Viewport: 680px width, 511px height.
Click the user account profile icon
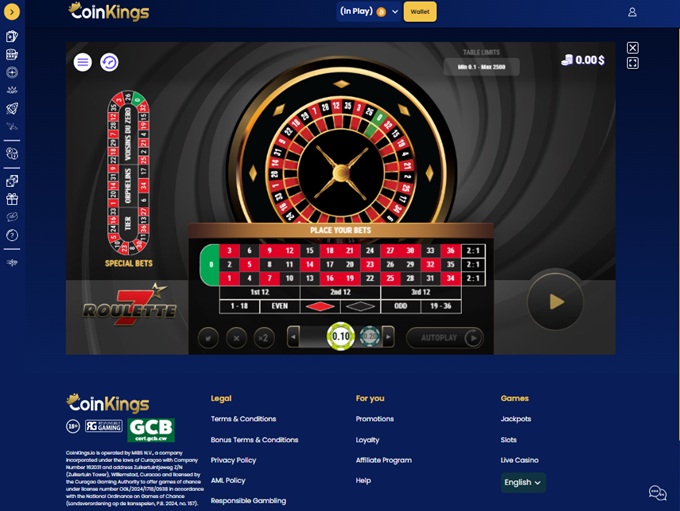632,12
